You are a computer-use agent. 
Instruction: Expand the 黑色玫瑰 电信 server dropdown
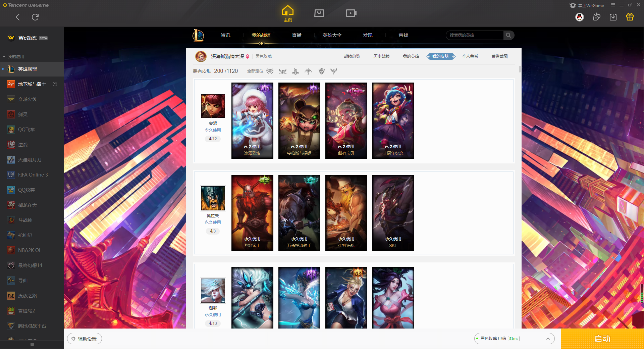(x=514, y=339)
